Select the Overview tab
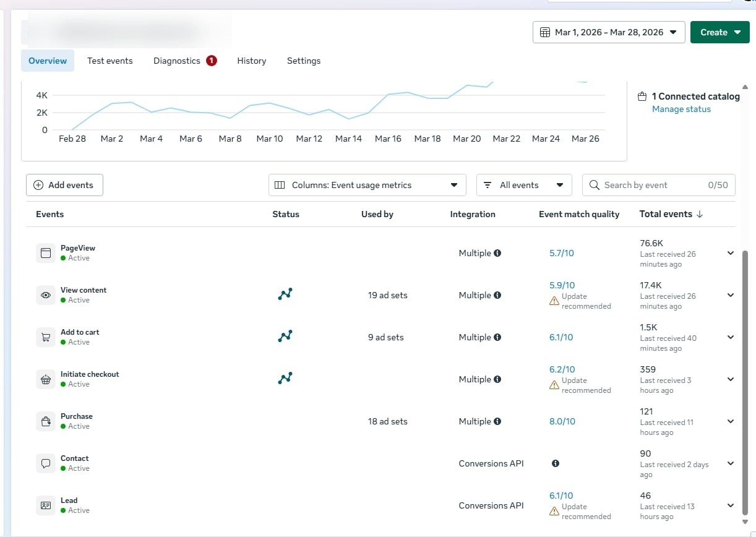Image resolution: width=756 pixels, height=537 pixels. pyautogui.click(x=48, y=61)
